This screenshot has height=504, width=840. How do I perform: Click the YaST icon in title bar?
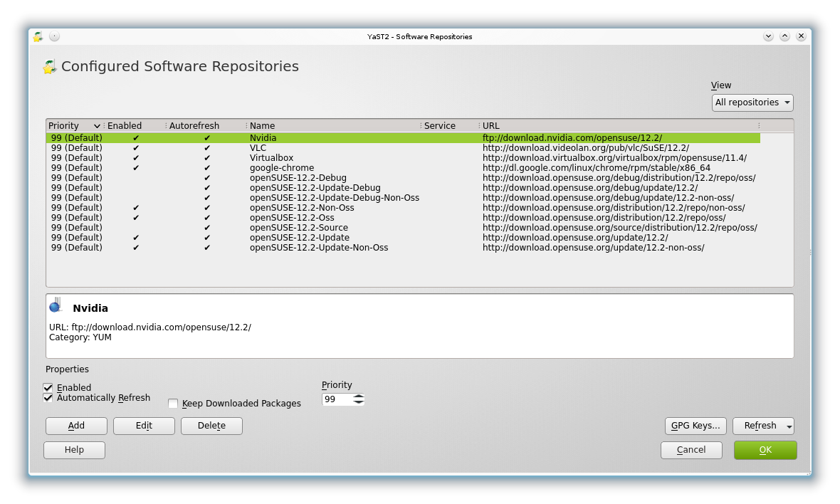pos(38,36)
